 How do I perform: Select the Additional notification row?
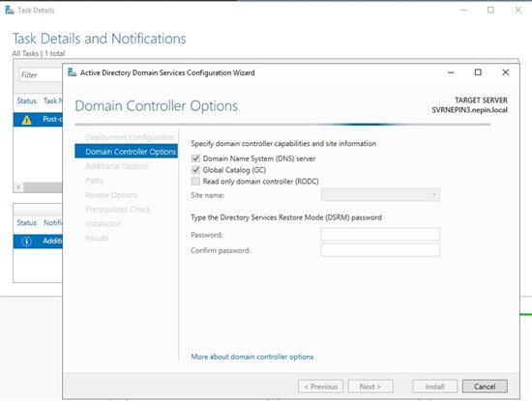tap(38, 241)
